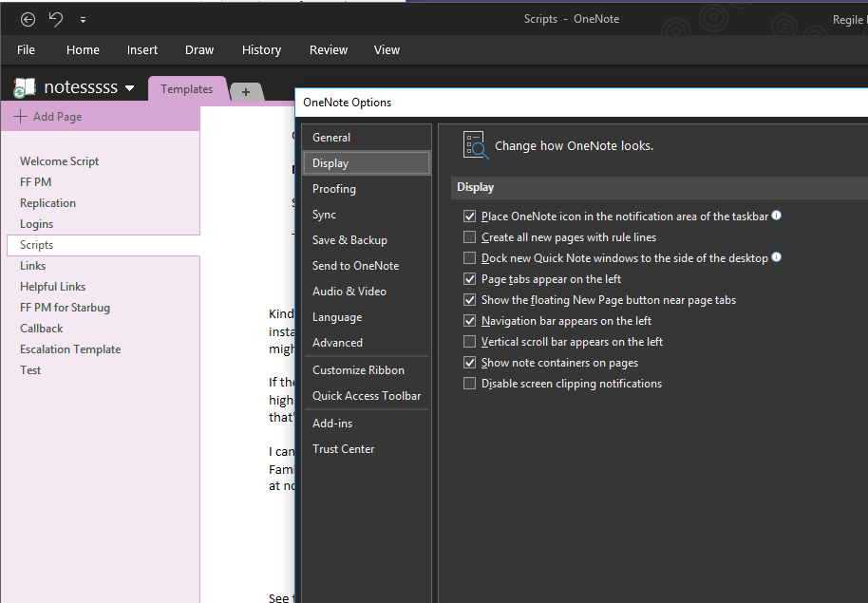Viewport: 868px width, 603px height.
Task: Select the Templates section tab
Action: click(x=187, y=89)
